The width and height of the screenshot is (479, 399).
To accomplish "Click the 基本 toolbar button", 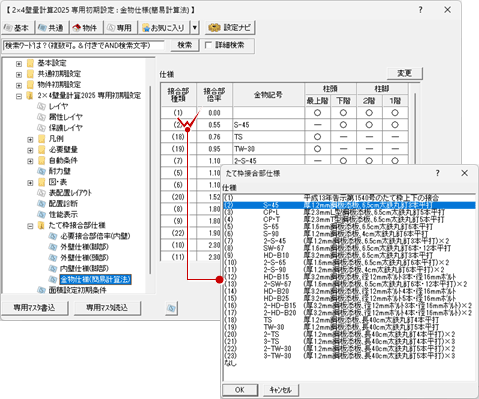I will pyautogui.click(x=17, y=28).
